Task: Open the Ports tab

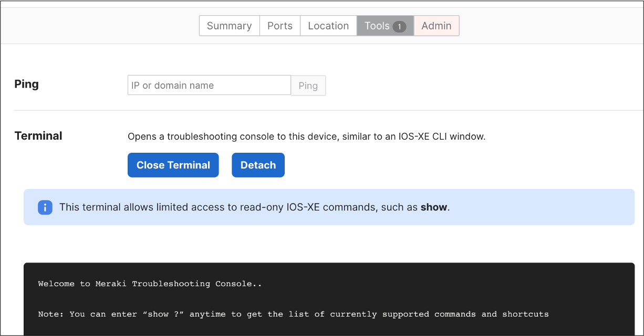Action: click(x=279, y=25)
